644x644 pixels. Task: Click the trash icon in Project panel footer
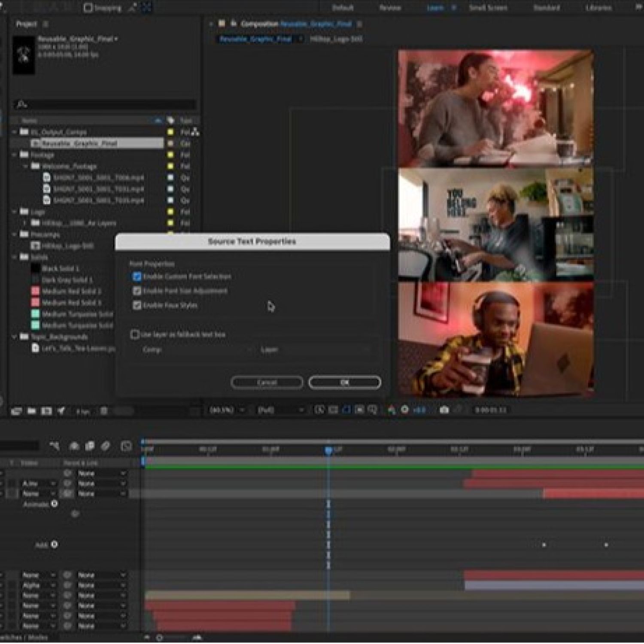104,411
